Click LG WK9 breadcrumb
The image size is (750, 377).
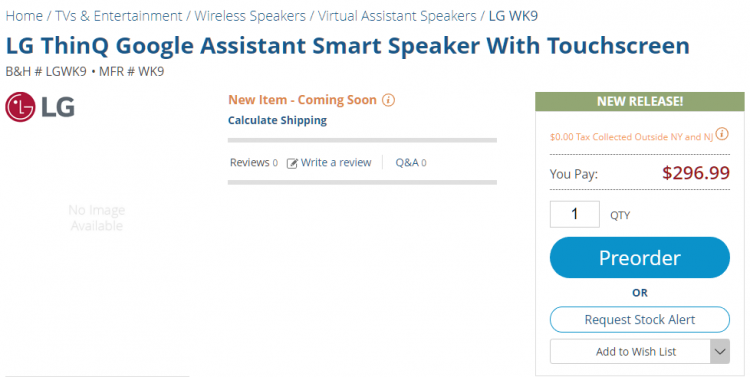coord(513,16)
